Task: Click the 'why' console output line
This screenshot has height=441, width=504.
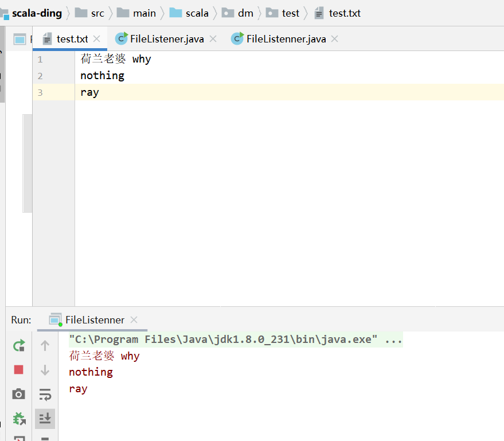Action: [x=104, y=356]
